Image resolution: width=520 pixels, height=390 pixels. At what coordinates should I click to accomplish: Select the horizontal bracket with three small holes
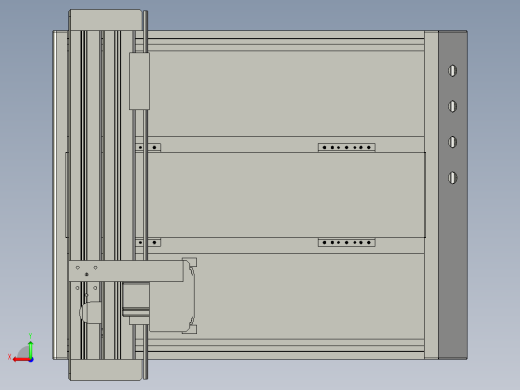click(x=126, y=271)
